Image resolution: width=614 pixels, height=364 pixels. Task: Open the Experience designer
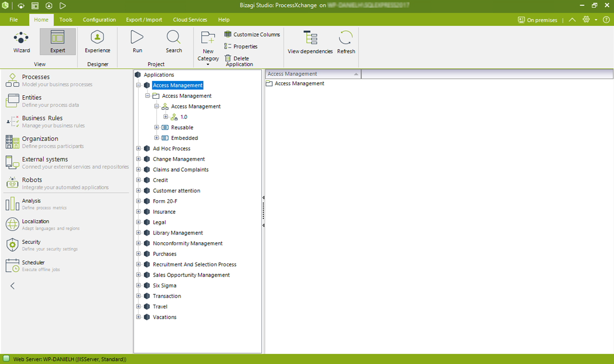click(97, 42)
